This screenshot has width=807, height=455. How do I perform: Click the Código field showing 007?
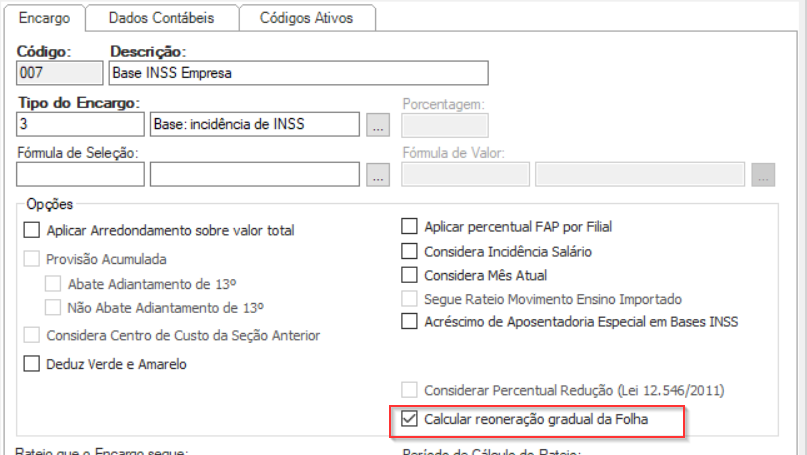(60, 73)
